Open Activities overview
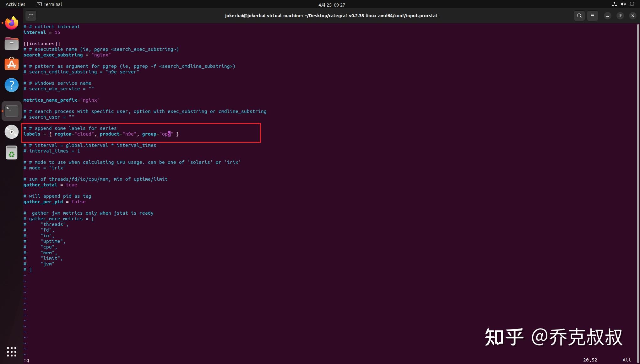 15,4
